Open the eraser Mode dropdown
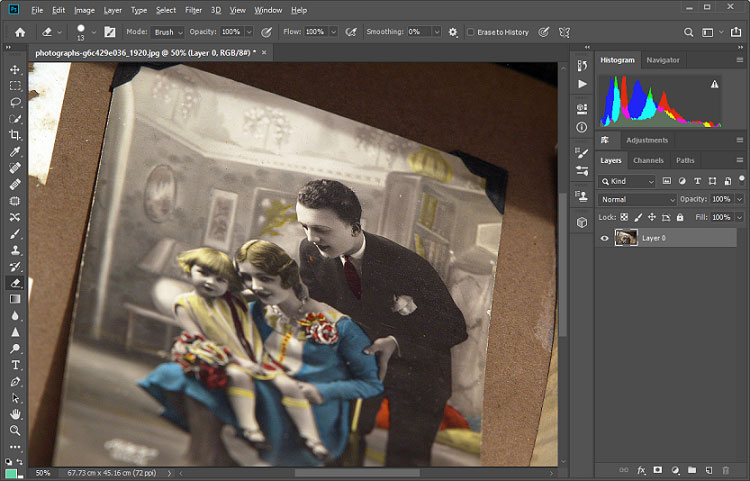 click(x=167, y=32)
